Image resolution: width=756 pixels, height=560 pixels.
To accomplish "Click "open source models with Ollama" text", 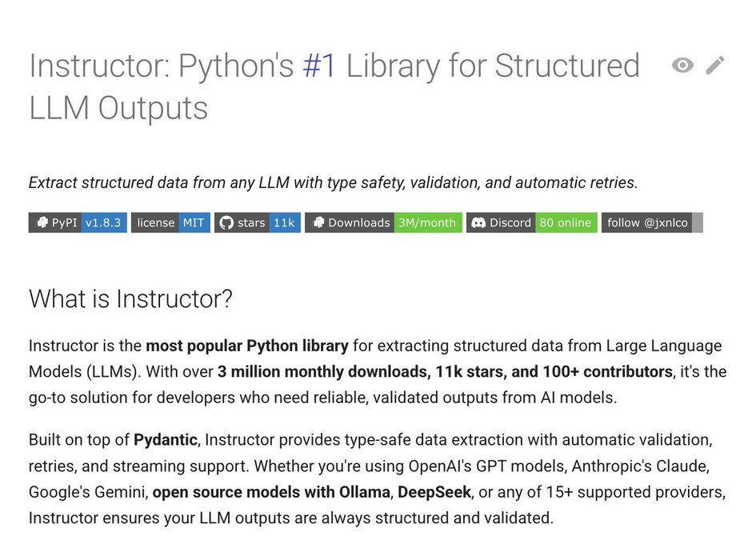I will (269, 492).
